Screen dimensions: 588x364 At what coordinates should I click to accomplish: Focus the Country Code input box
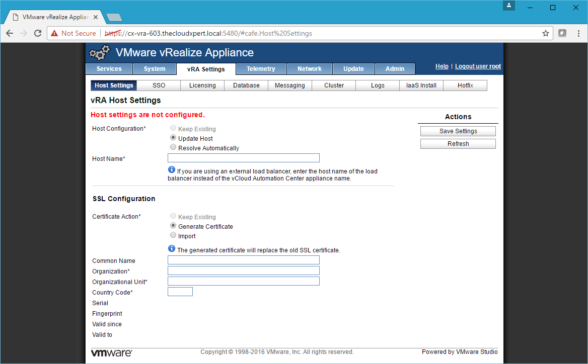tap(180, 292)
